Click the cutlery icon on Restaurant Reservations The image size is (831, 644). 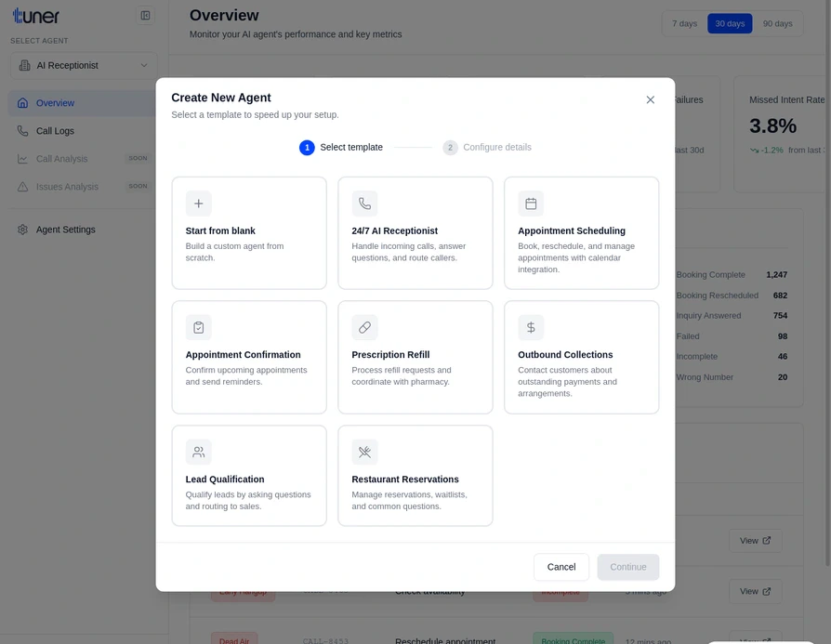[364, 452]
